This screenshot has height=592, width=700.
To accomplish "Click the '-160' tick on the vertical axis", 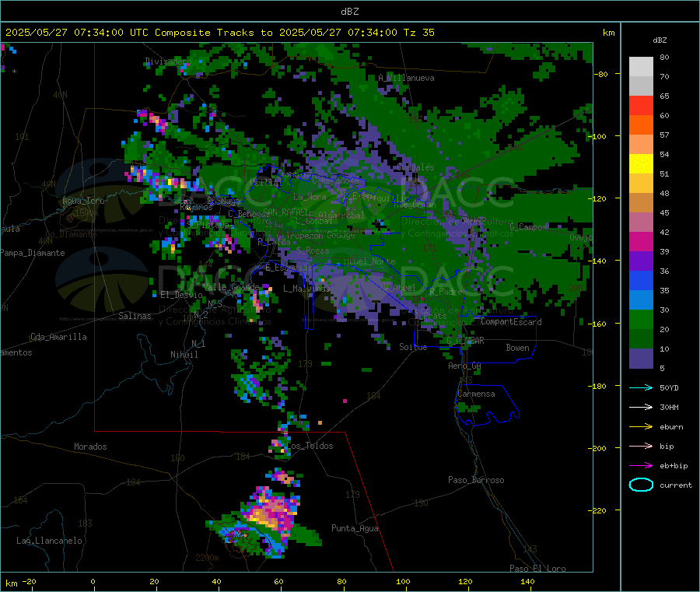I will click(x=599, y=324).
